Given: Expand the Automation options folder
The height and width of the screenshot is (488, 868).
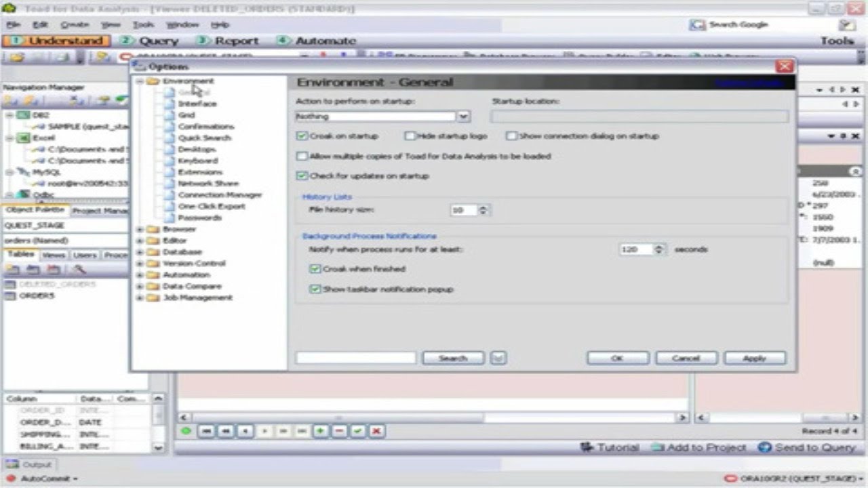Looking at the screenshot, I should 140,274.
